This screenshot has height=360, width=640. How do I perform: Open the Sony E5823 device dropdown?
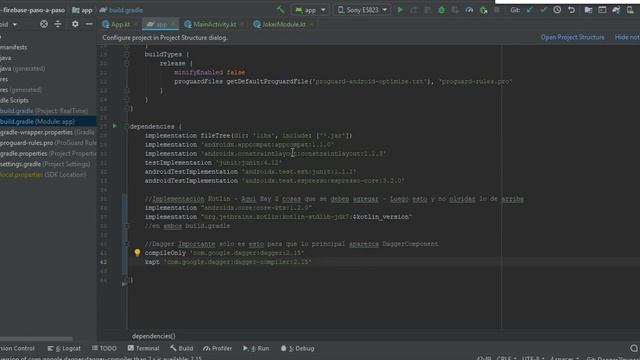(362, 10)
